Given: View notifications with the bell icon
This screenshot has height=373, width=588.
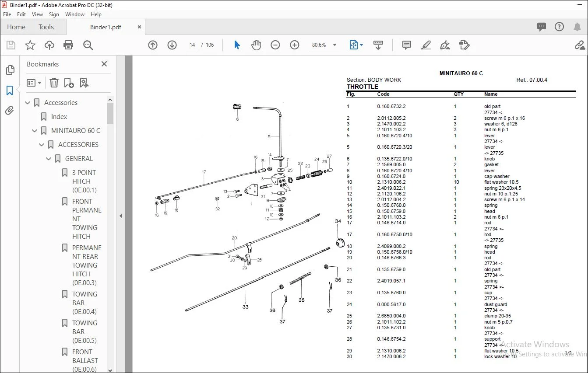Looking at the screenshot, I should point(577,27).
